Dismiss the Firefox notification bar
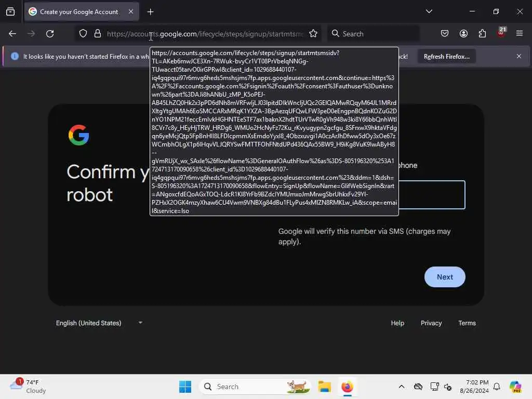This screenshot has width=532, height=399. [x=519, y=56]
